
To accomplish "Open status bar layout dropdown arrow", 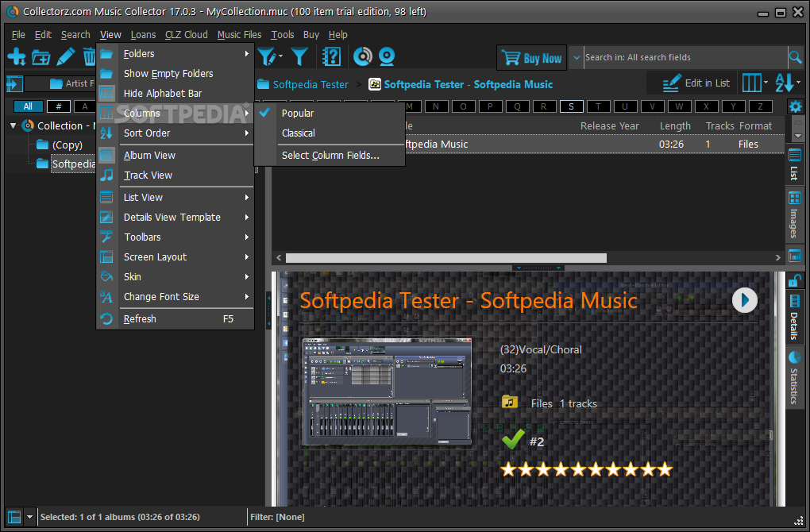I will [x=29, y=516].
